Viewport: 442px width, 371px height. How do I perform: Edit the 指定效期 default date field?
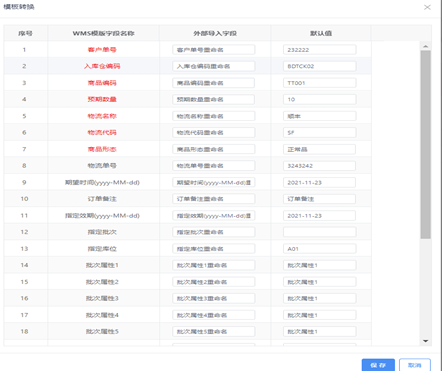tap(320, 216)
